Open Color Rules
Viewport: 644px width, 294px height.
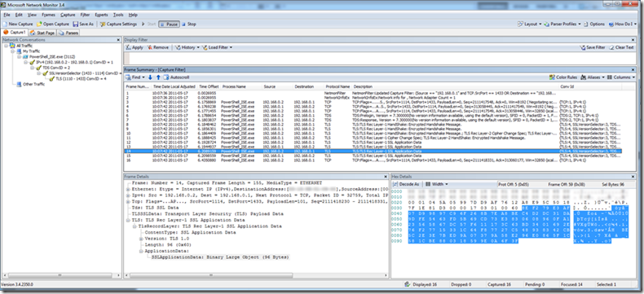(563, 77)
